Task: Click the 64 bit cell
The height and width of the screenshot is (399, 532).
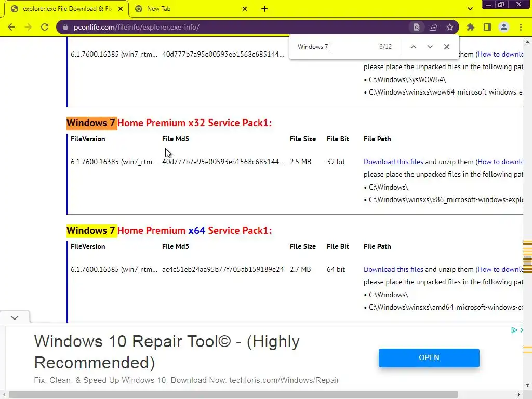Action: pos(336,270)
